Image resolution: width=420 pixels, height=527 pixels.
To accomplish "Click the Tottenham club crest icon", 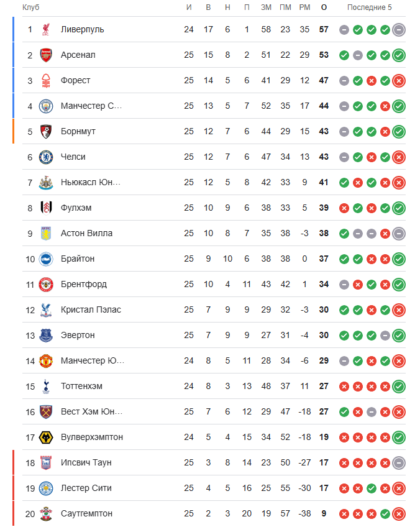I will tap(47, 386).
